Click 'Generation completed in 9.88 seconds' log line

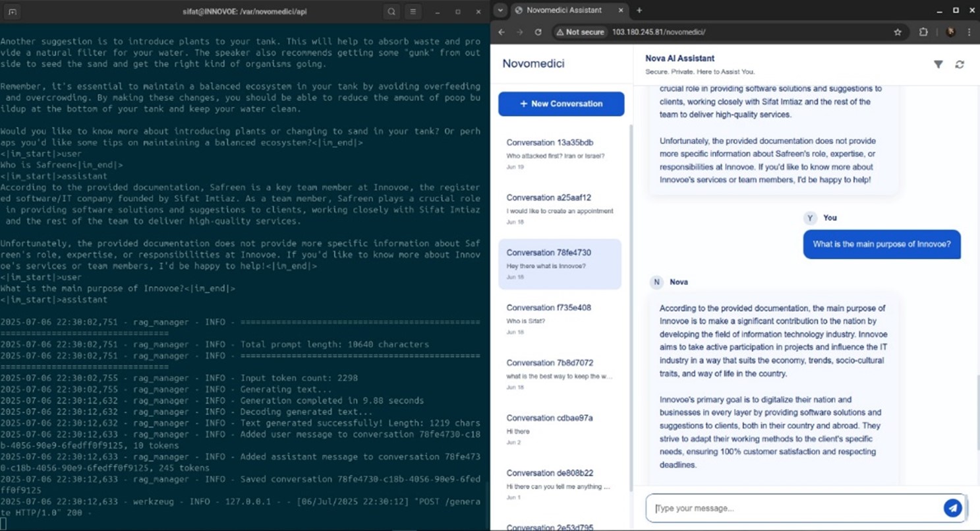332,400
